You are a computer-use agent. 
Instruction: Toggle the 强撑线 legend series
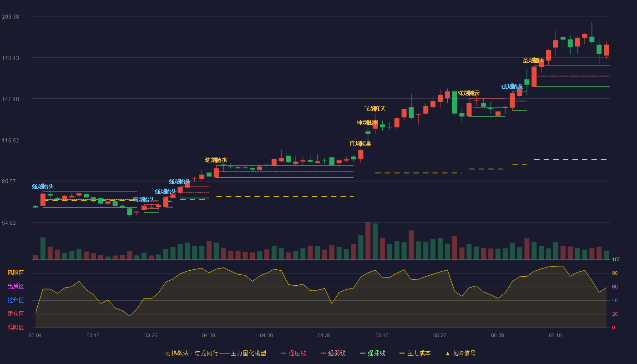pyautogui.click(x=373, y=353)
